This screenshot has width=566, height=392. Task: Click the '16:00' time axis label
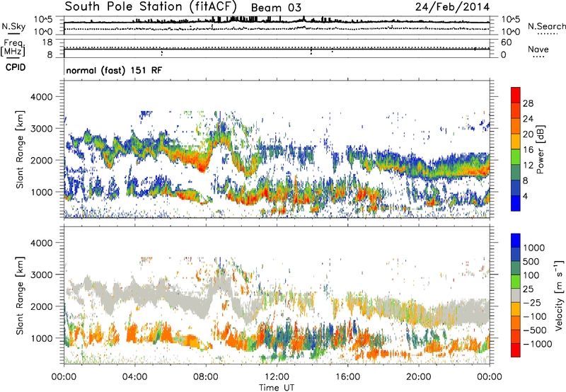click(x=347, y=377)
